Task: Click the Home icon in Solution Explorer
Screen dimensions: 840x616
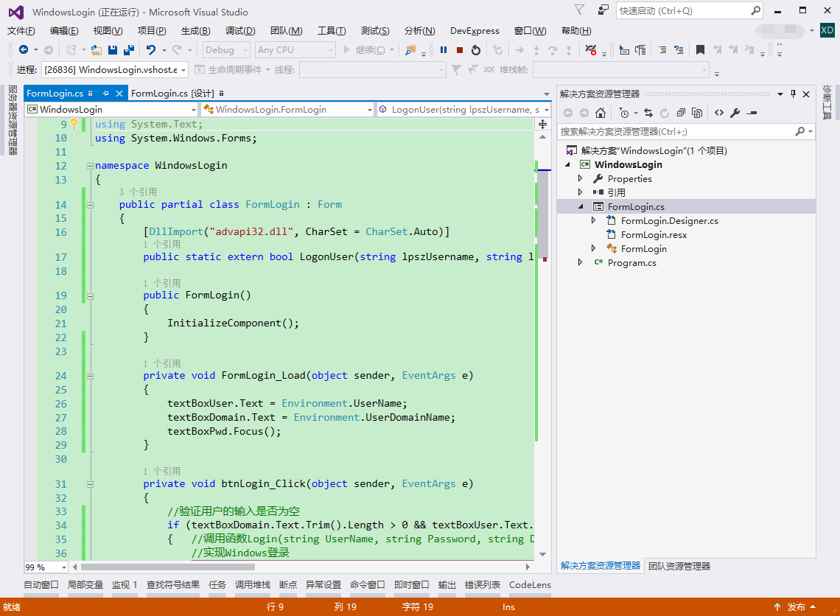Action: 601,113
